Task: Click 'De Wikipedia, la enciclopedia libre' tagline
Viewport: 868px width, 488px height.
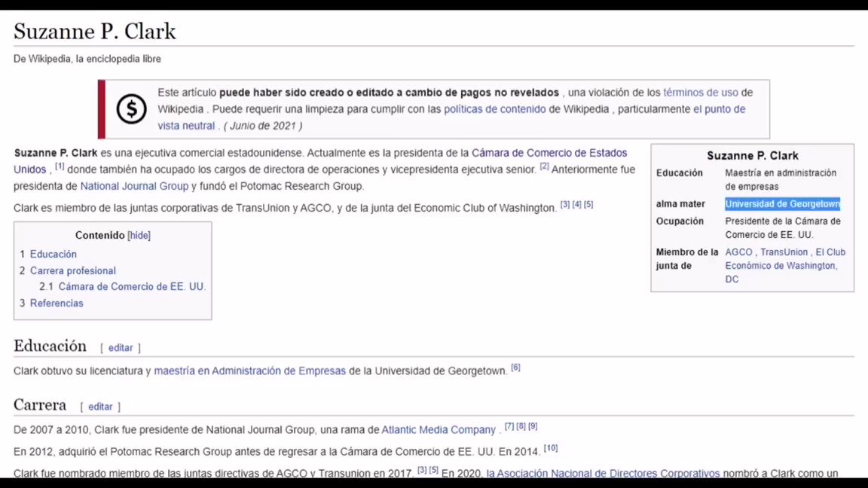Action: click(87, 59)
